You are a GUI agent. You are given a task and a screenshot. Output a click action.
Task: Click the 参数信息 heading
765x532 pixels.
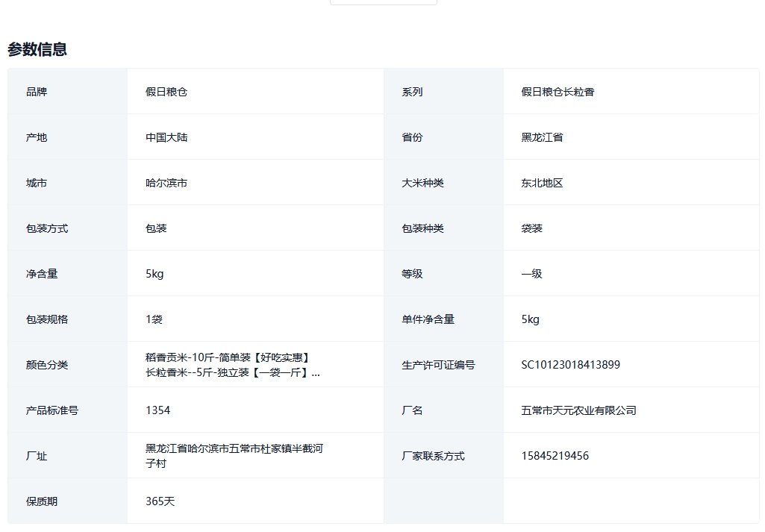[37, 49]
